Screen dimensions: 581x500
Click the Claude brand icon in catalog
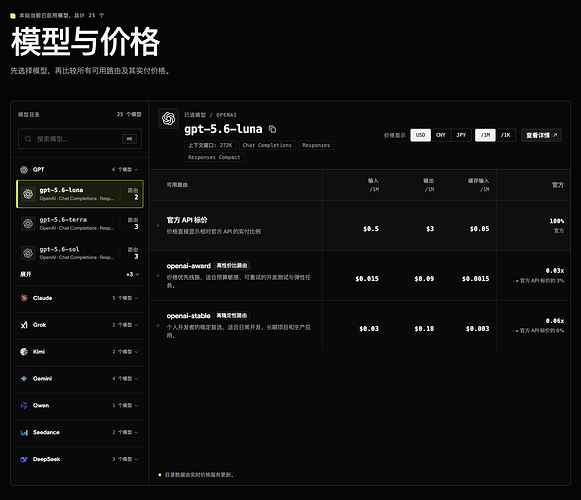[24, 298]
